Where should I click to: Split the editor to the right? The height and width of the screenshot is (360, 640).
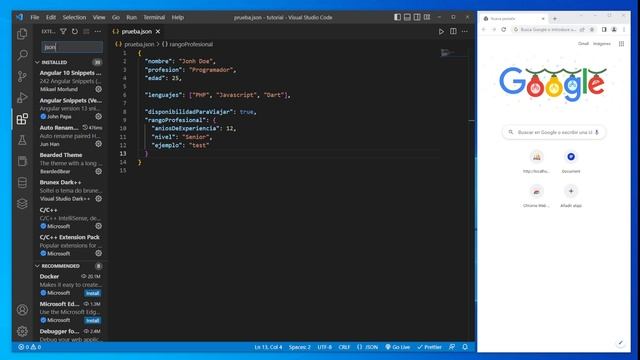[453, 31]
